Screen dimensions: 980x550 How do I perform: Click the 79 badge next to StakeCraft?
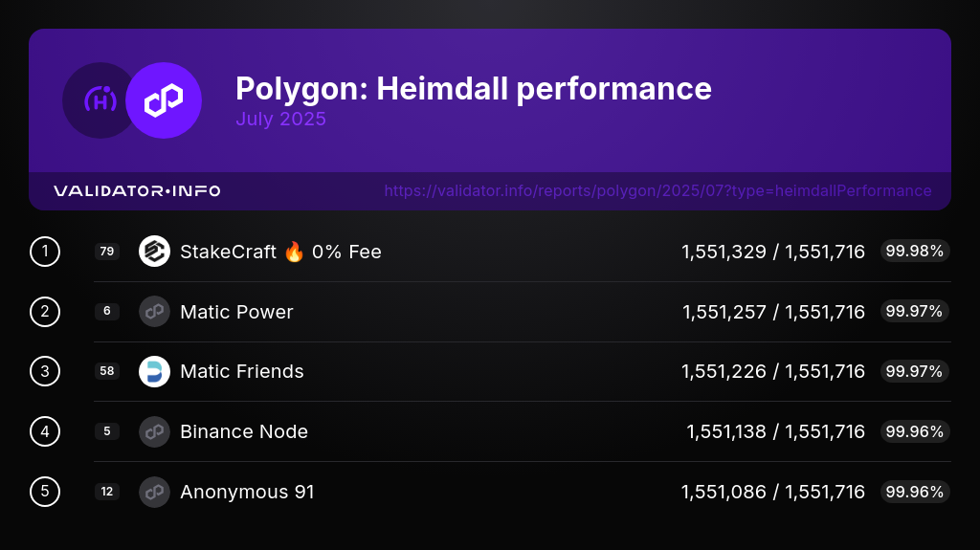pyautogui.click(x=107, y=252)
